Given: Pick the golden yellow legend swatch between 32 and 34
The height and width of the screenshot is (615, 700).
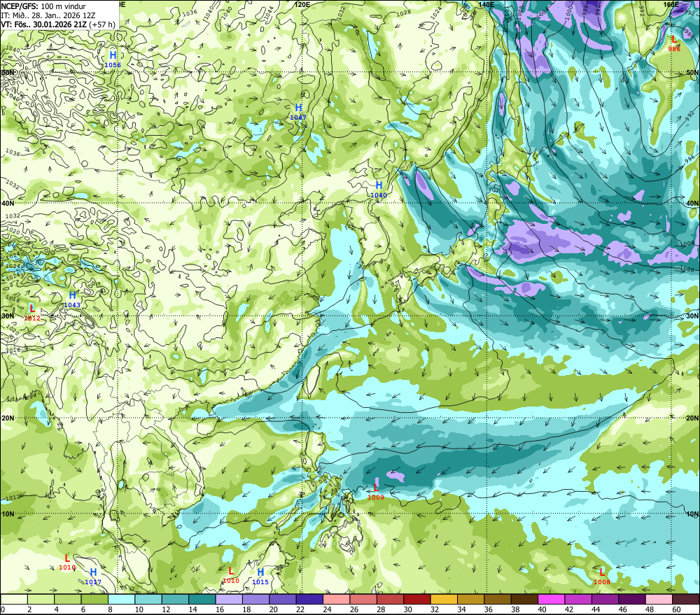Looking at the screenshot, I should 444,599.
